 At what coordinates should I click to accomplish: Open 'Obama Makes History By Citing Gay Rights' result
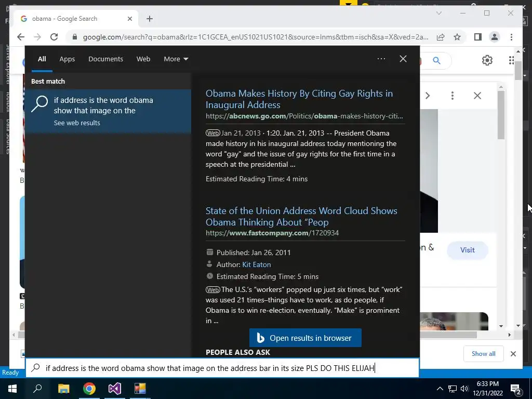pos(299,99)
